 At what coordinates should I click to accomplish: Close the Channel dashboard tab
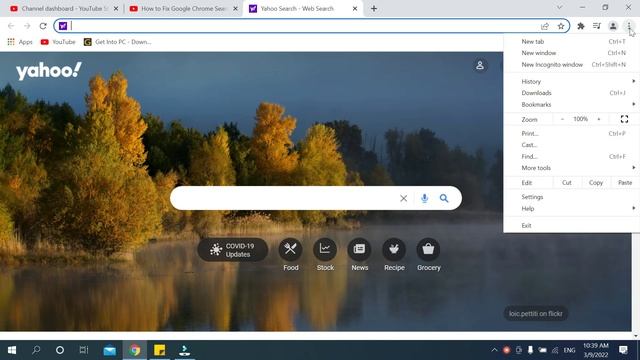point(116,9)
